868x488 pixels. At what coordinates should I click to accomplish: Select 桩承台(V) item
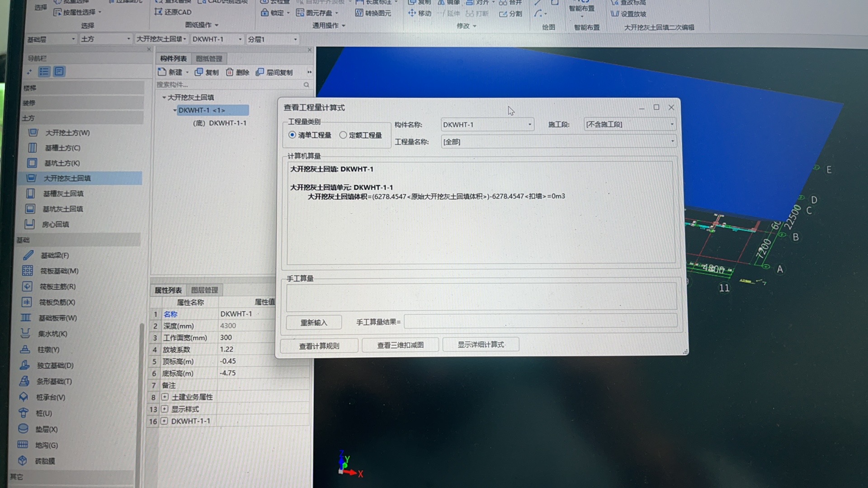click(51, 398)
